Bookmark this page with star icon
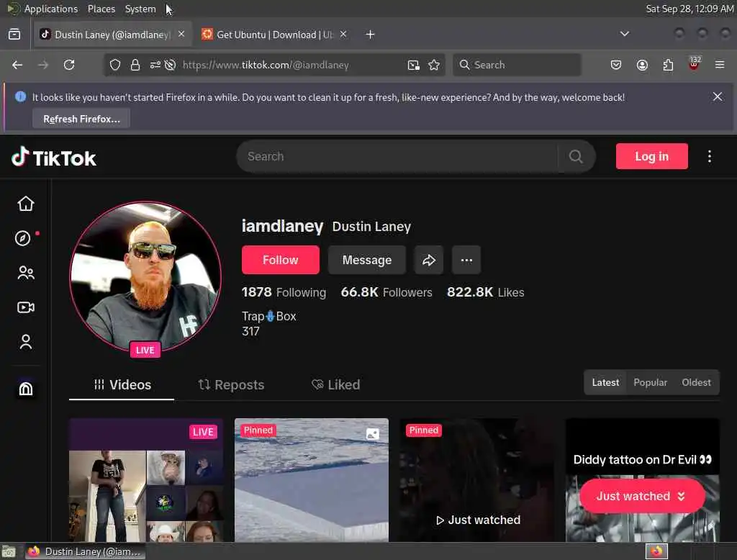 (434, 65)
